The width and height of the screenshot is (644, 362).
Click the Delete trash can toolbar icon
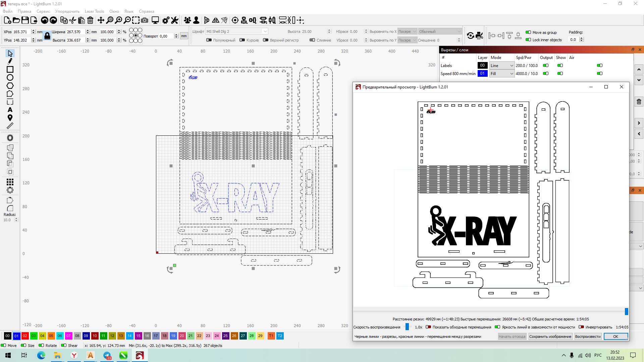point(90,20)
